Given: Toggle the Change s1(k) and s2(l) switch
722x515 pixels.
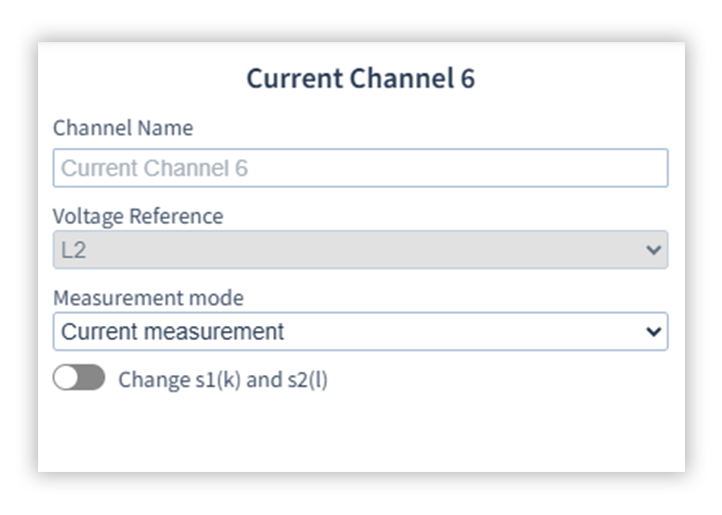Looking at the screenshot, I should pos(79,379).
